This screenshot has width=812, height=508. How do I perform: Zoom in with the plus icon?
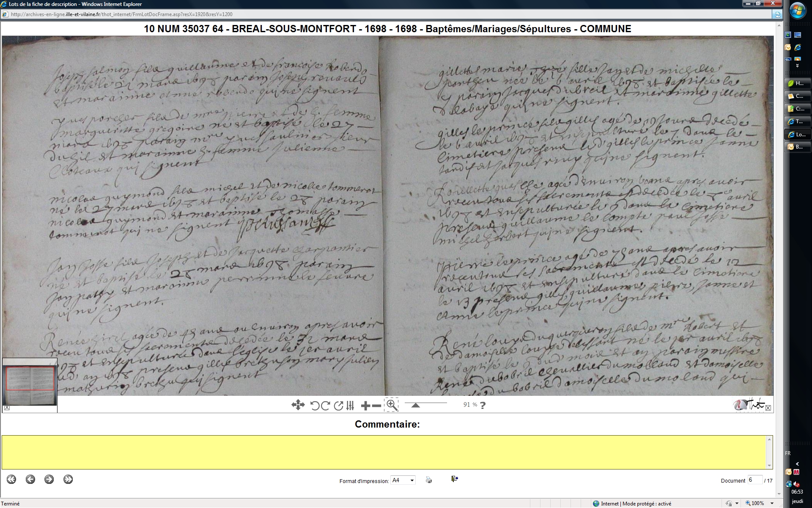[x=365, y=406]
